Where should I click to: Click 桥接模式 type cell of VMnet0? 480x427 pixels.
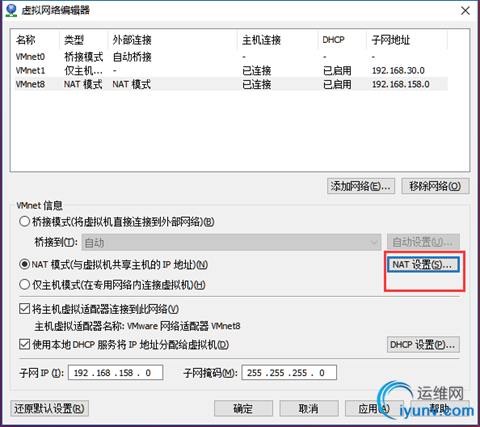84,57
